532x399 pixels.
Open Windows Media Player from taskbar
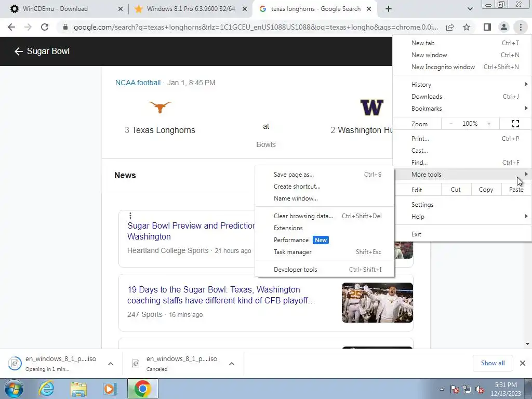[110, 389]
